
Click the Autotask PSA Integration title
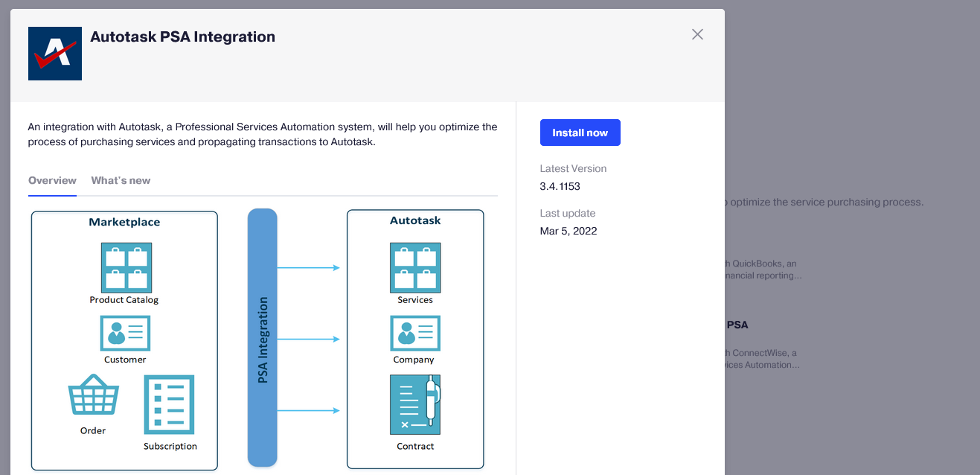(x=182, y=36)
